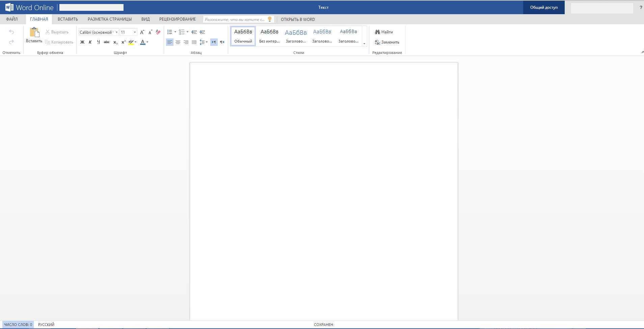Image resolution: width=644 pixels, height=329 pixels.
Task: Collapse the ribbon with the corner arrow
Action: coord(642,52)
